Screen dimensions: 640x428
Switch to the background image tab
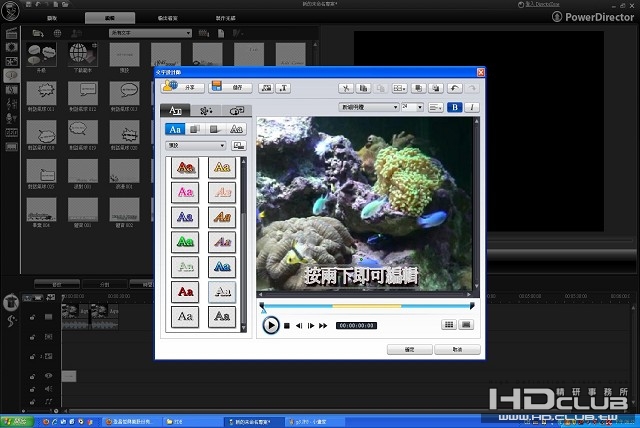(x=236, y=111)
